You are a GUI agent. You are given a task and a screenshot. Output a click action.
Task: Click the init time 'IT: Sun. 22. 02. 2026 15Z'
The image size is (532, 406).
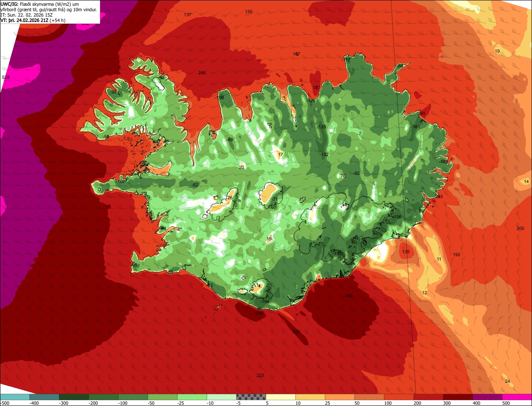(27, 15)
